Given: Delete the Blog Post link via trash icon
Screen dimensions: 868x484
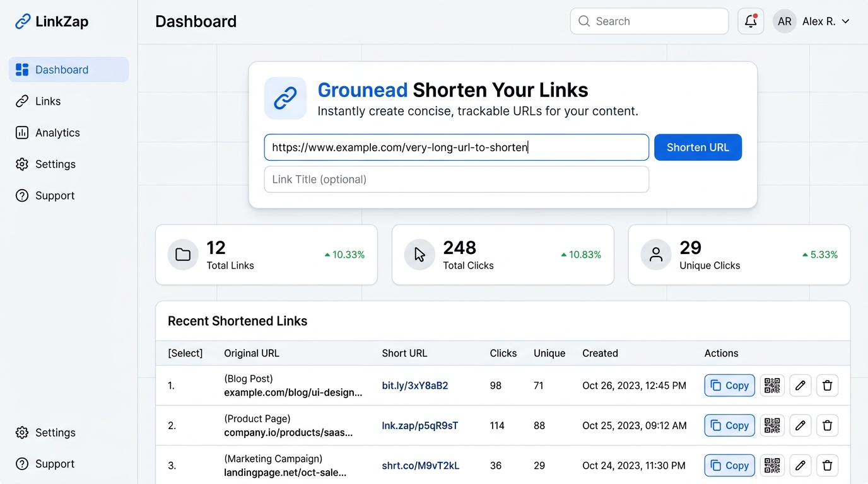Looking at the screenshot, I should (828, 386).
